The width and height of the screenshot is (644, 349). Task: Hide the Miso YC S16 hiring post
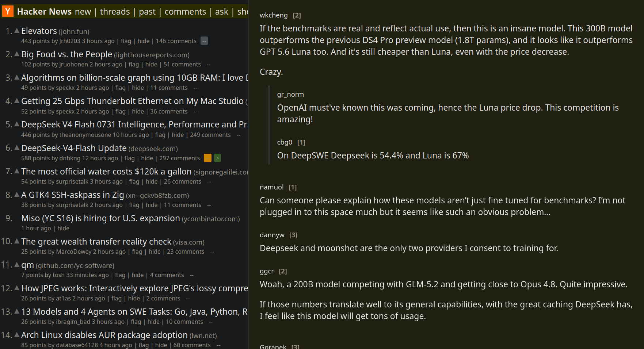pos(63,228)
